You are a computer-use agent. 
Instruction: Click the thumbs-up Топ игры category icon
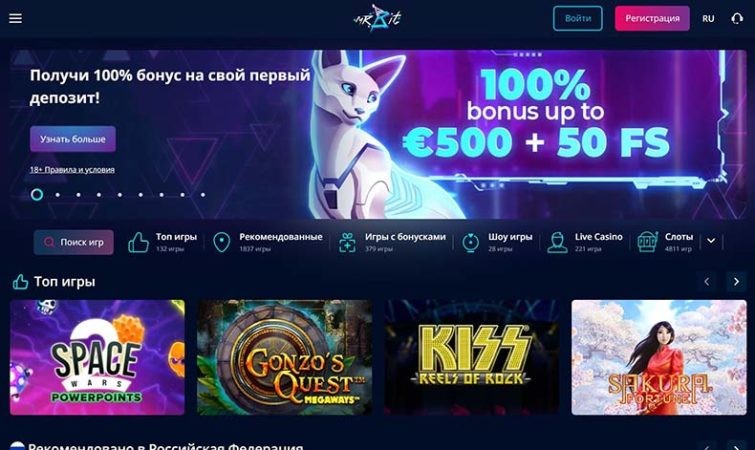tap(138, 242)
